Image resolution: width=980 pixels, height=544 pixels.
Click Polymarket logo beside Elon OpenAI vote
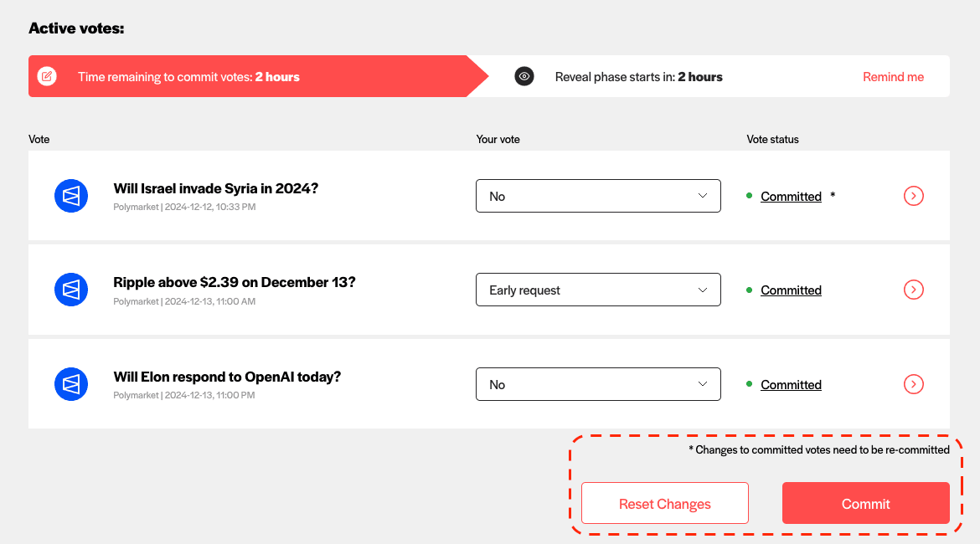(71, 384)
